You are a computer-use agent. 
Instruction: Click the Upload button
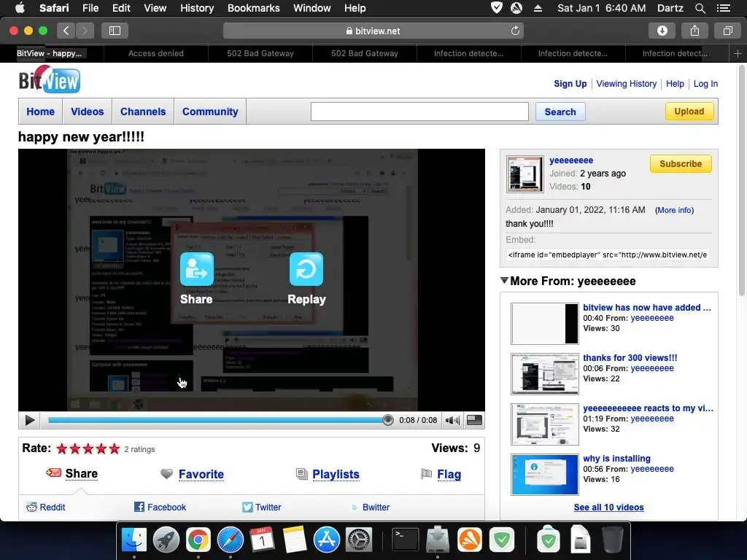click(x=689, y=112)
